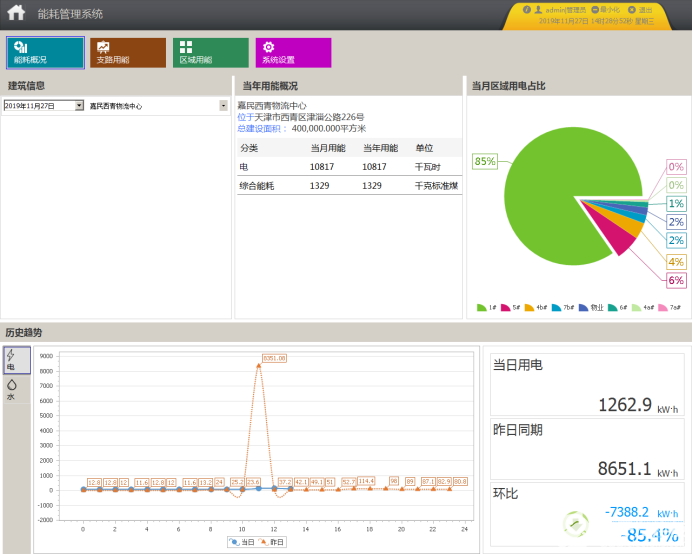Click the 能耗管理系统 title

tap(70, 14)
